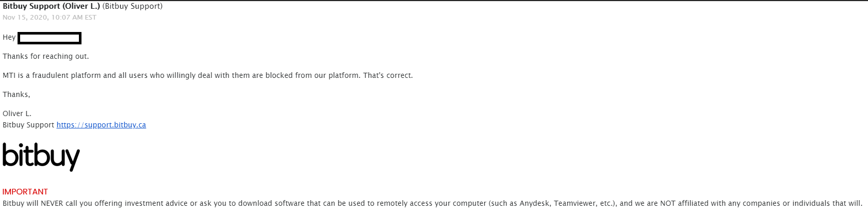This screenshot has height=212, width=868.
Task: Click the word Anydesk in the disclaimer
Action: [535, 203]
